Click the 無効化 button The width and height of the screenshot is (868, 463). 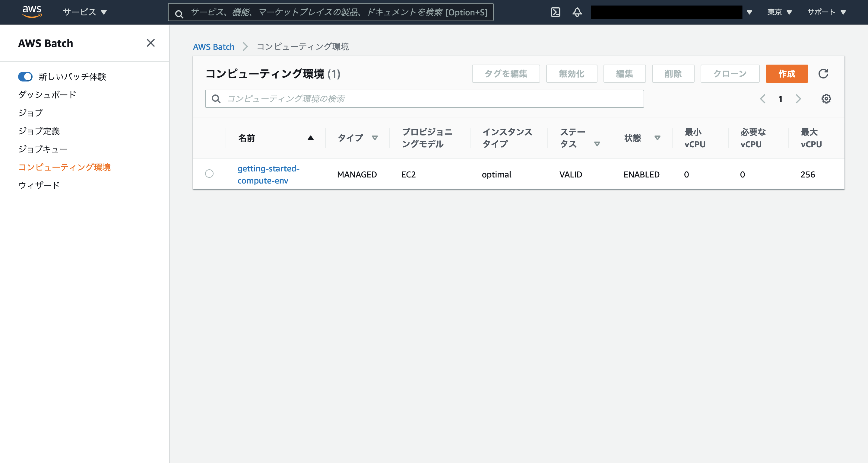(x=572, y=74)
